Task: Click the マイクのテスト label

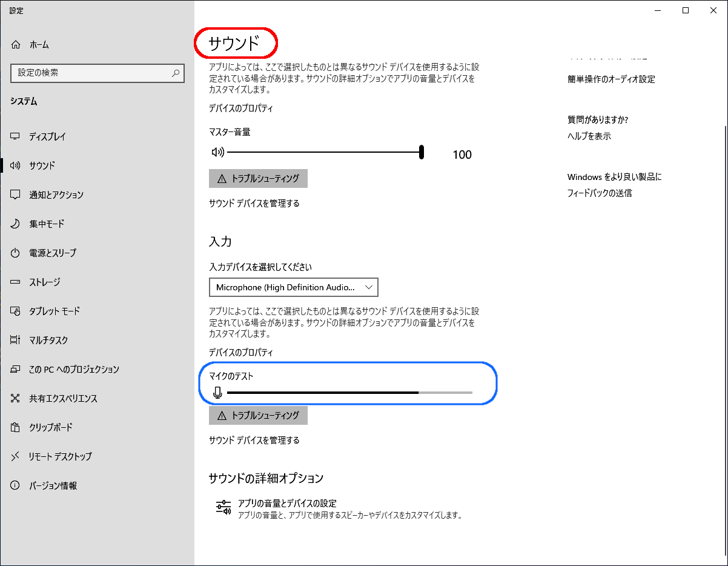Action: (x=231, y=376)
